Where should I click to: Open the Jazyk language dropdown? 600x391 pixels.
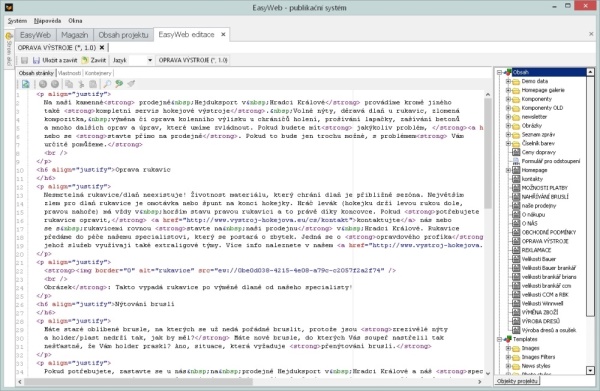tap(150, 60)
